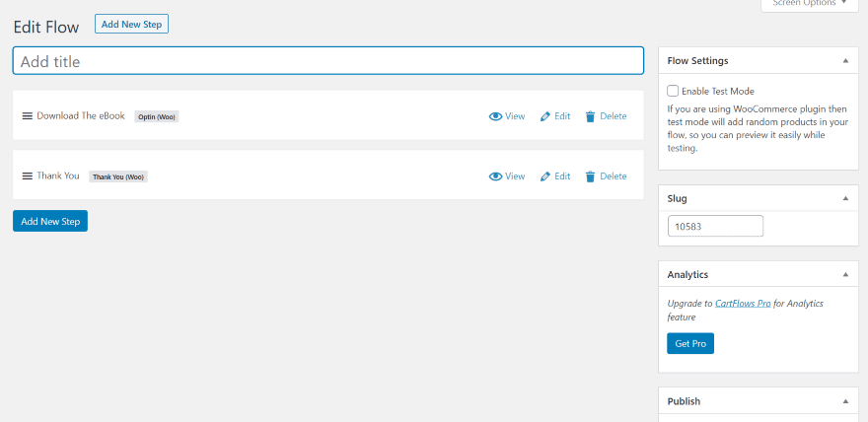The image size is (868, 422).
Task: Focus the Add title input field
Action: (x=328, y=61)
